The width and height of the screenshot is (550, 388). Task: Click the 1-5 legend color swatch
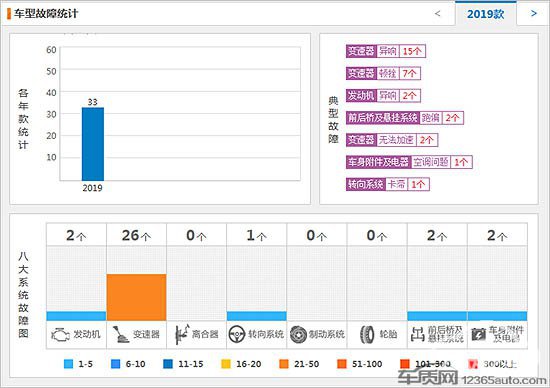[x=69, y=364]
